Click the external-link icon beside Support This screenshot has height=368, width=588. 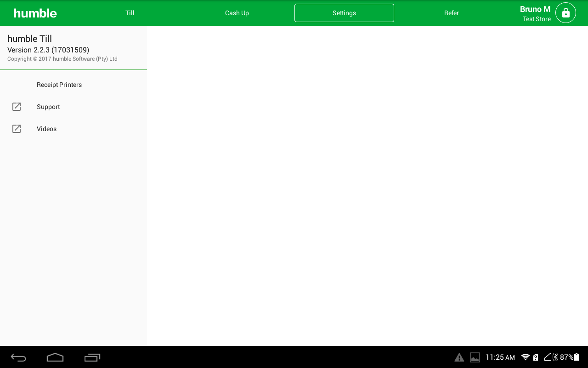click(17, 107)
